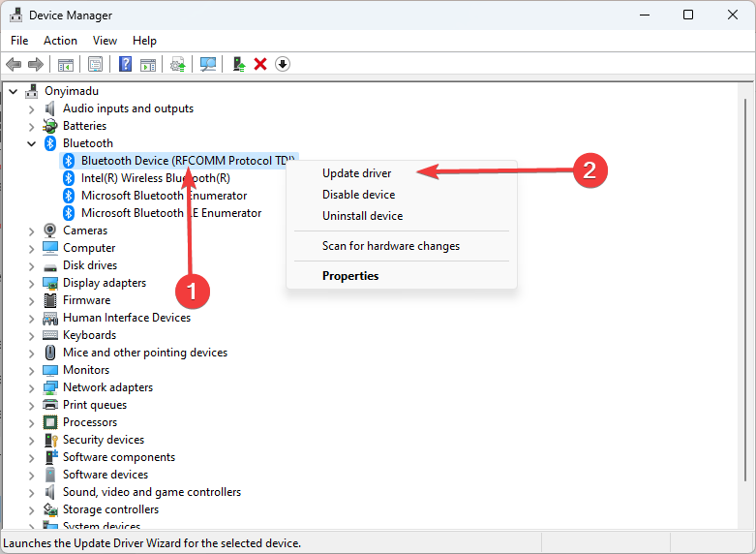Open the View menu
Screen dimensions: 756x554
pyautogui.click(x=105, y=41)
